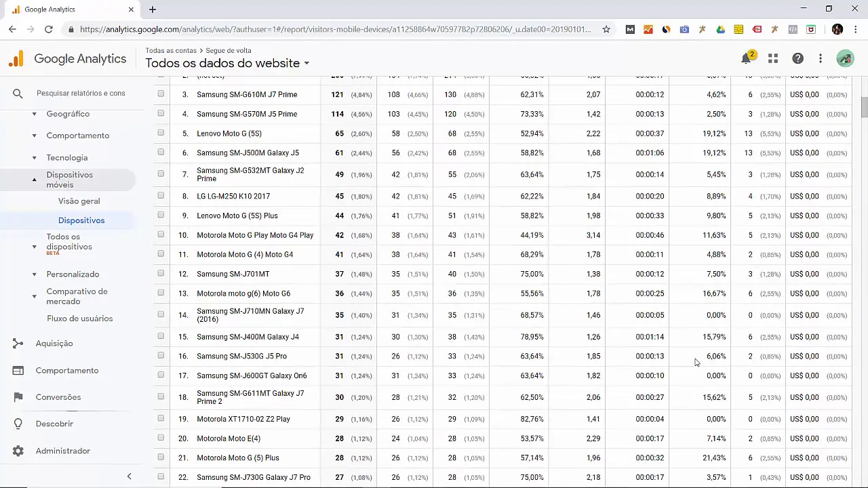
Task: Collapse the Dispositivos móveis section
Action: pyautogui.click(x=34, y=180)
